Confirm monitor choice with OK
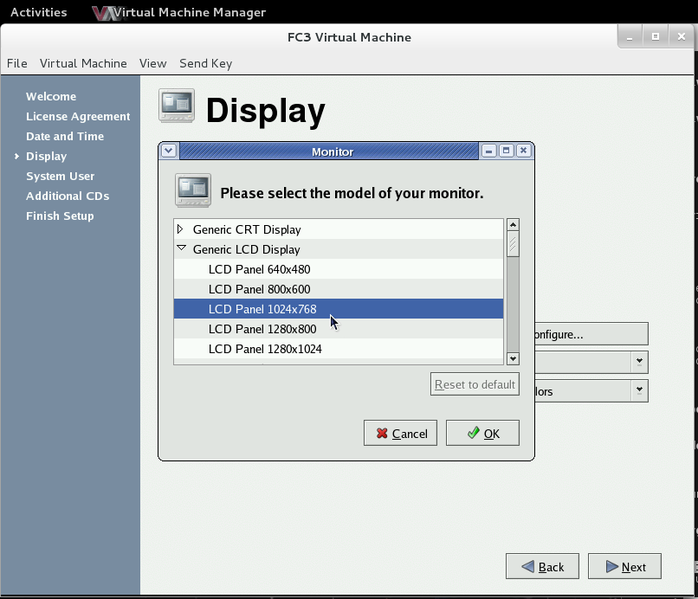Viewport: 698px width, 599px height. tap(483, 433)
